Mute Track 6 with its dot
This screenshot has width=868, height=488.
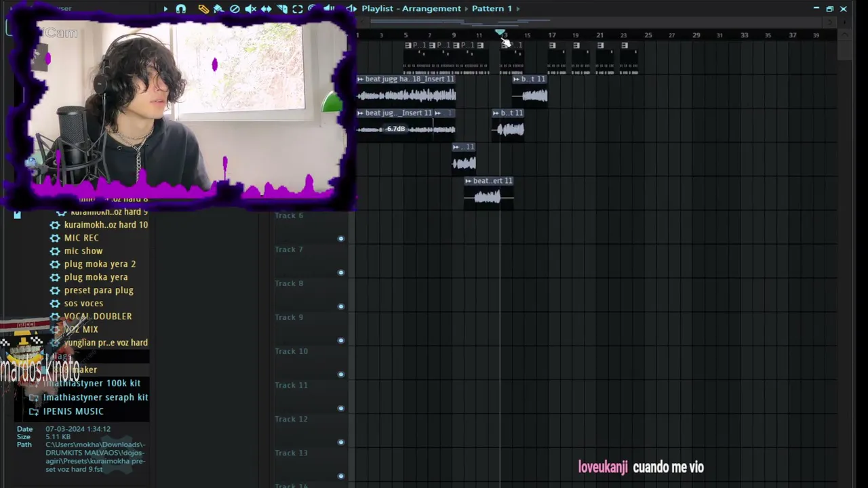pos(341,239)
